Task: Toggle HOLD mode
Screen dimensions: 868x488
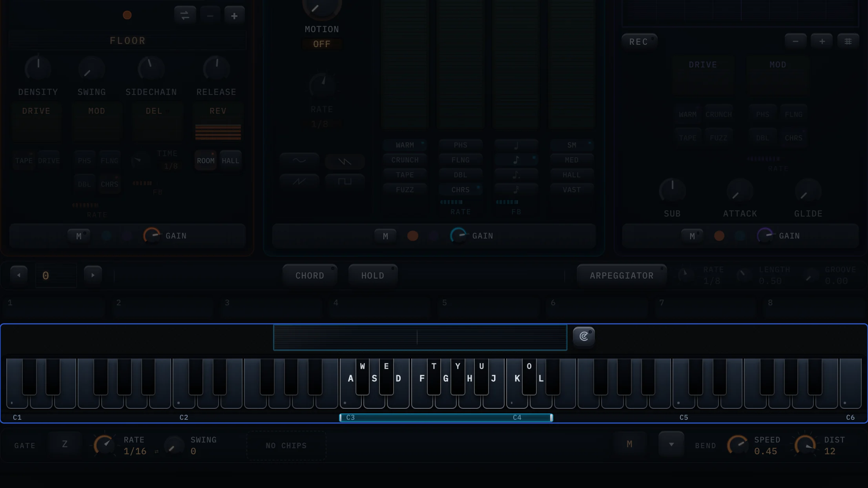Action: pos(373,275)
